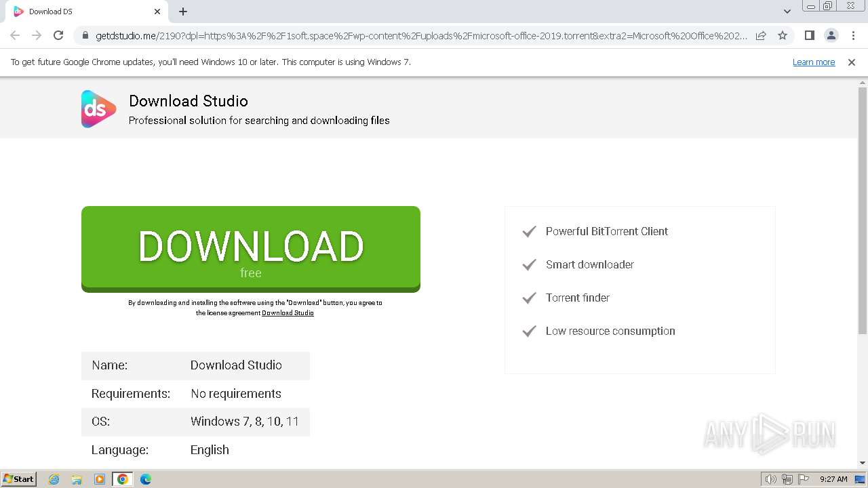The height and width of the screenshot is (488, 868).
Task: Dismiss the Chrome update notification bar
Action: tap(852, 62)
